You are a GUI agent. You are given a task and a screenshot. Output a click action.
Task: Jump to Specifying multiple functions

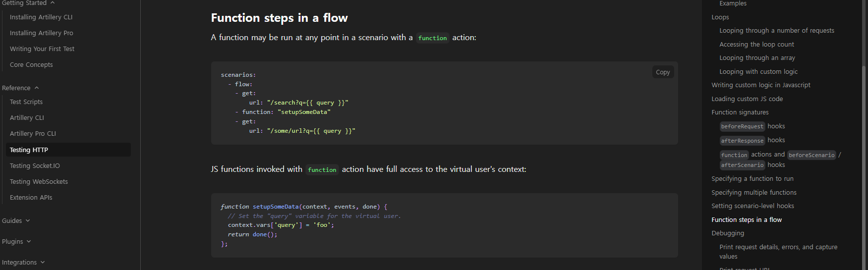pyautogui.click(x=754, y=192)
